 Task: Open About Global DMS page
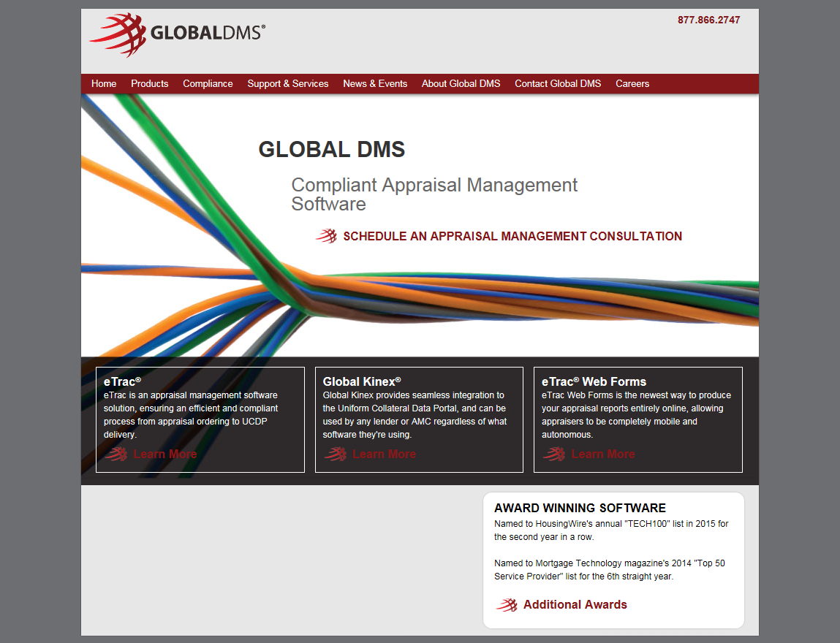click(461, 84)
